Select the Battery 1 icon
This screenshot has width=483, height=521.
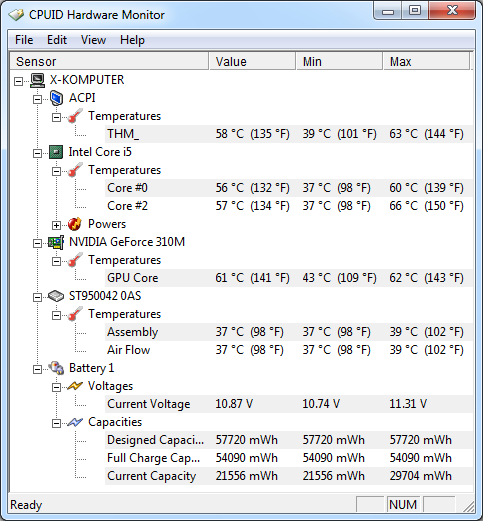coord(56,368)
